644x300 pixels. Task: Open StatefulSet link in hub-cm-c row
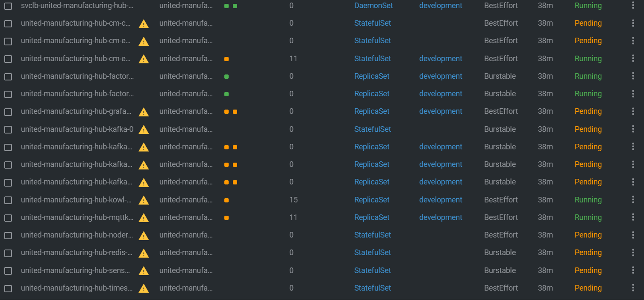pos(373,23)
